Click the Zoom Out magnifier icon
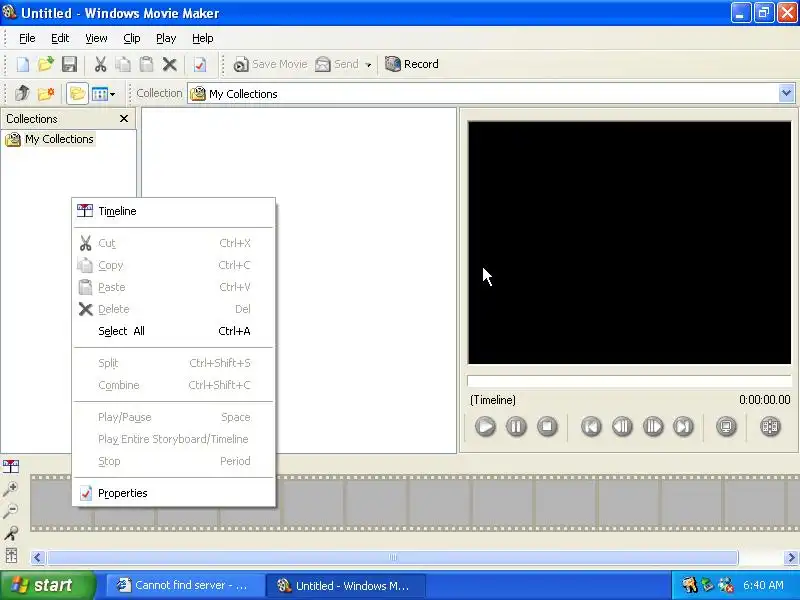Viewport: 800px width, 600px height. point(11,511)
